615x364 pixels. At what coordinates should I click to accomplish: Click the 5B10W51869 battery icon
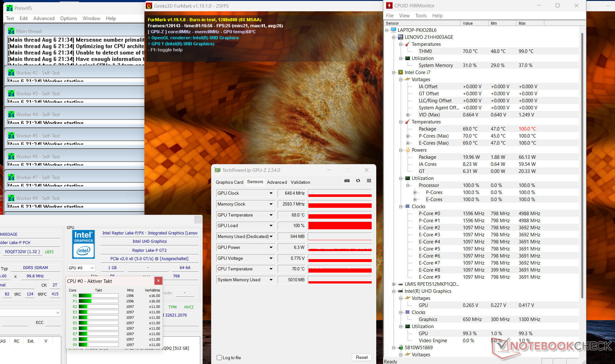tap(400, 348)
